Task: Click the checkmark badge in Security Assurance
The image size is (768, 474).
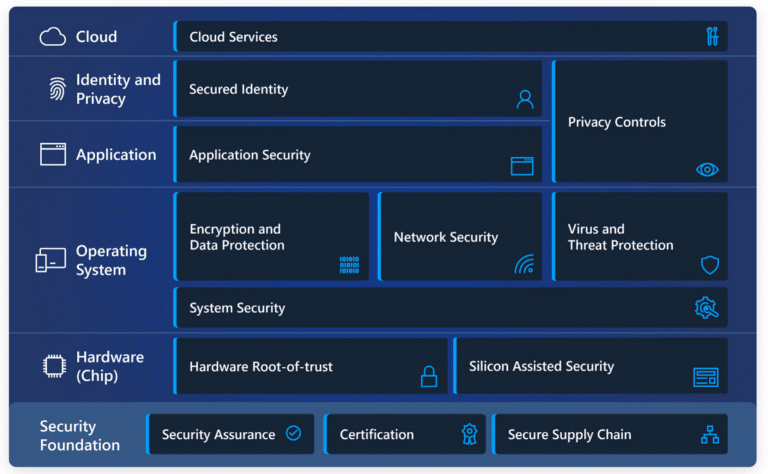Action: (293, 434)
